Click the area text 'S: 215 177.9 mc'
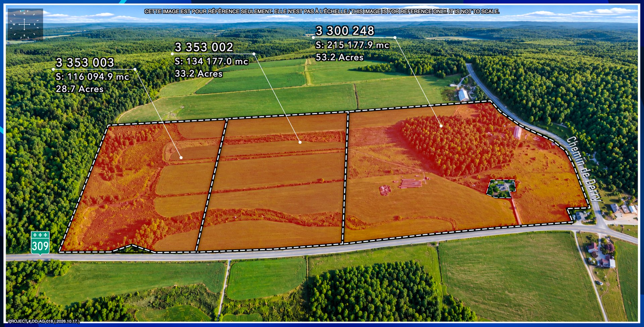The height and width of the screenshot is (327, 644). 352,45
